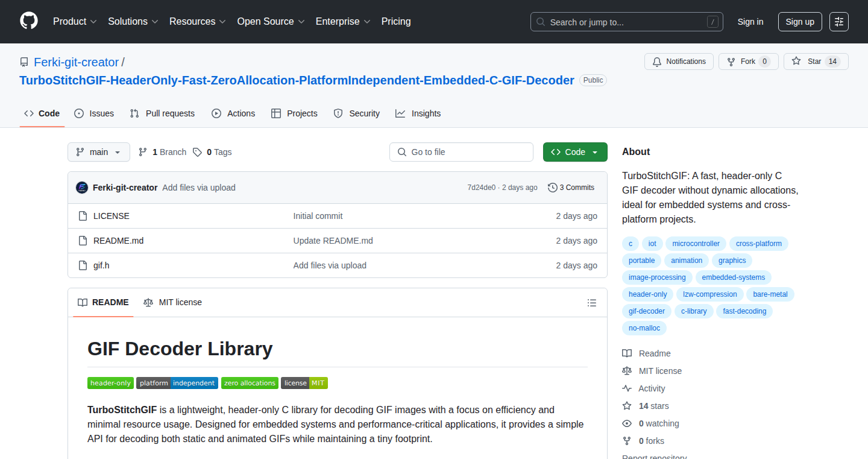Image resolution: width=868 pixels, height=459 pixels.
Task: Expand the Resources menu
Action: 198,22
